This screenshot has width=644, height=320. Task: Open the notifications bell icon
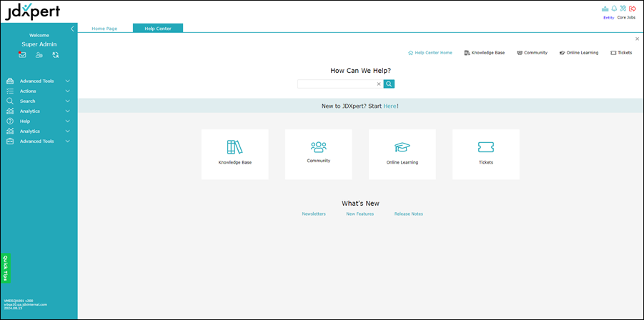(x=614, y=9)
